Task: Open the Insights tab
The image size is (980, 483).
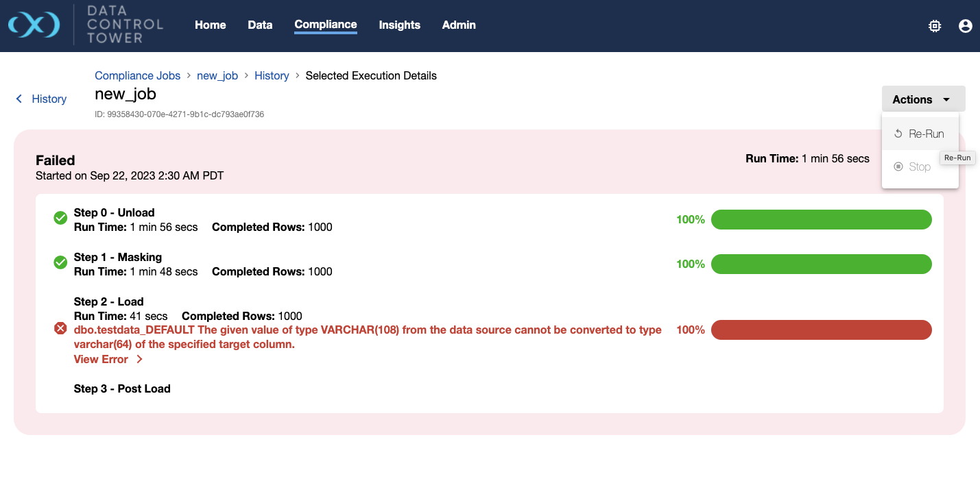Action: point(399,25)
